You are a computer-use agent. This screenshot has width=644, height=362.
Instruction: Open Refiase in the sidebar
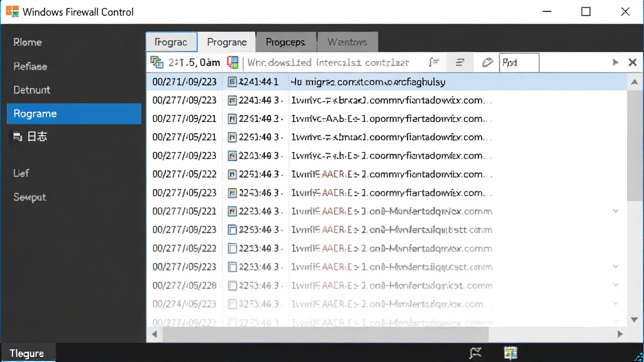coord(30,67)
